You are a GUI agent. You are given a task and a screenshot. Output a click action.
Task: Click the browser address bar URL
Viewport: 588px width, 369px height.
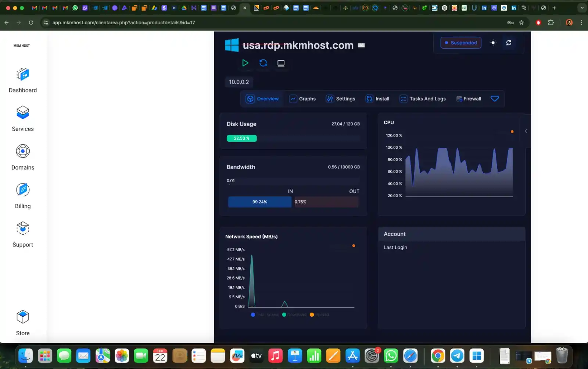click(x=123, y=22)
